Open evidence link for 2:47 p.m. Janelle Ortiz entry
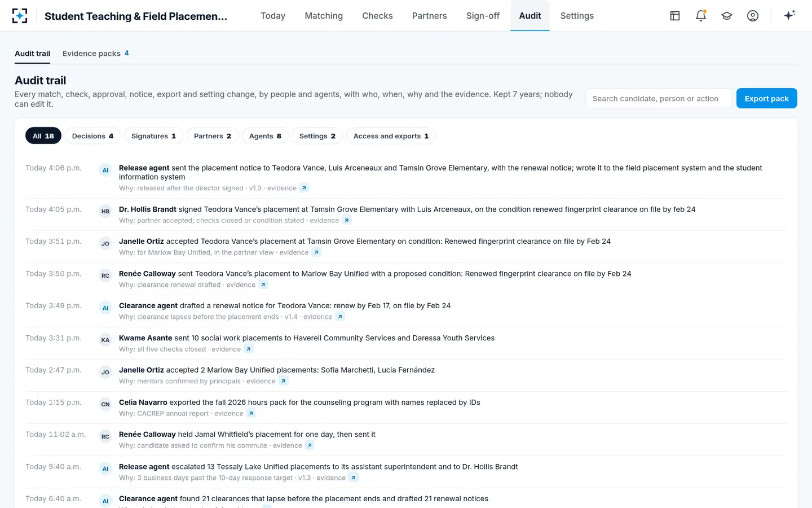Image resolution: width=812 pixels, height=508 pixels. [x=284, y=381]
